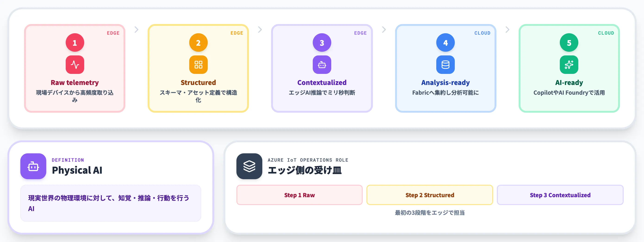
Task: Click the chevron between Analysis-ready and AI-ready
Action: point(507,30)
